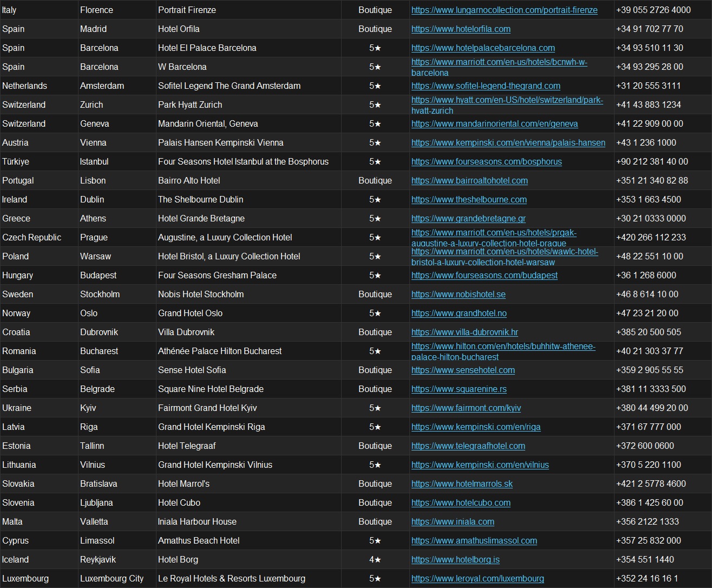Open the W Barcelona Marriott link
The image size is (712, 588).
pyautogui.click(x=499, y=67)
